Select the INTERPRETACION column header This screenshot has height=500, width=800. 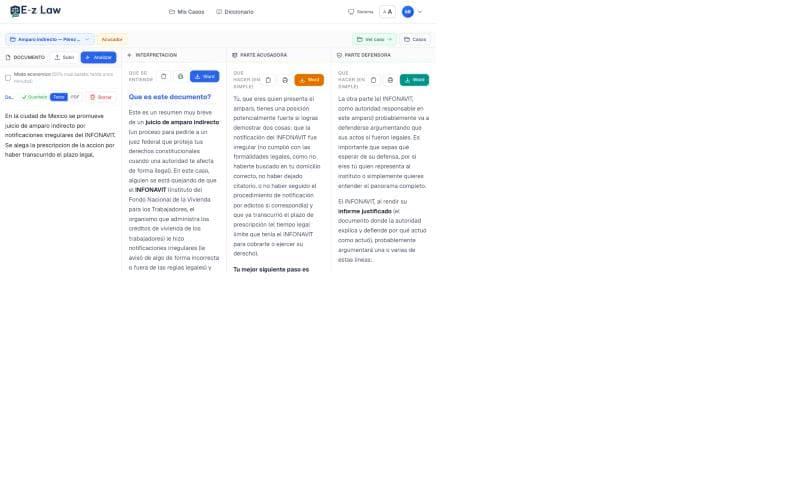click(152, 55)
